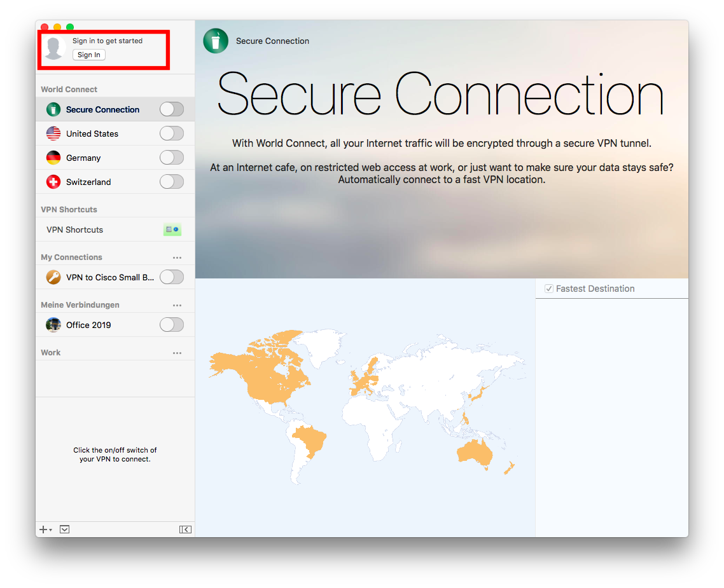724x588 pixels.
Task: Select the Secure Connection list row
Action: [x=115, y=109]
